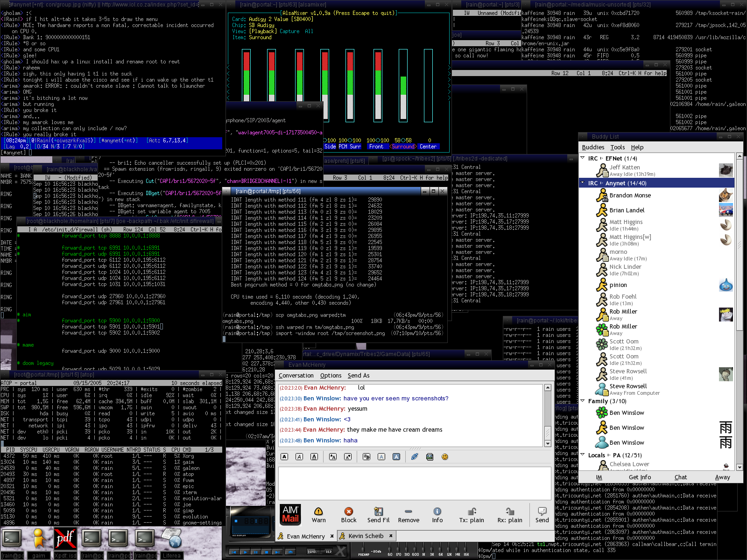
Task: Open the Help menu in Buddy List
Action: pos(637,147)
